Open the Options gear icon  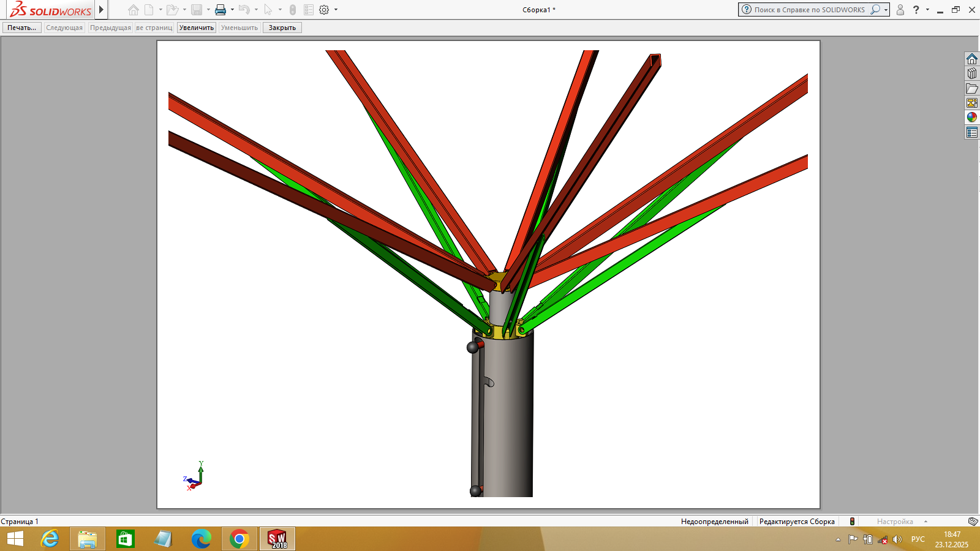coord(324,10)
